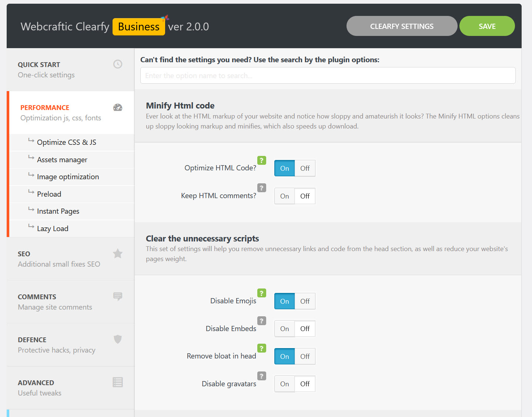Click the SEO star icon
Viewport: 532px width, 417px height.
(x=118, y=254)
